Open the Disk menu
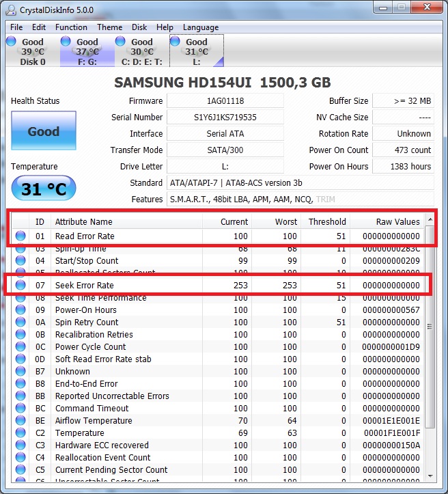 coord(139,27)
